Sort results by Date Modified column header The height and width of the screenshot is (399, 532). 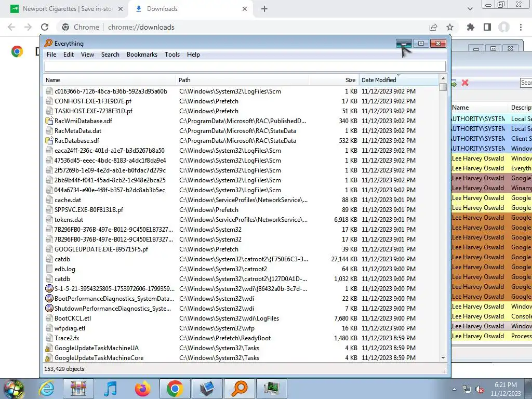(x=398, y=80)
